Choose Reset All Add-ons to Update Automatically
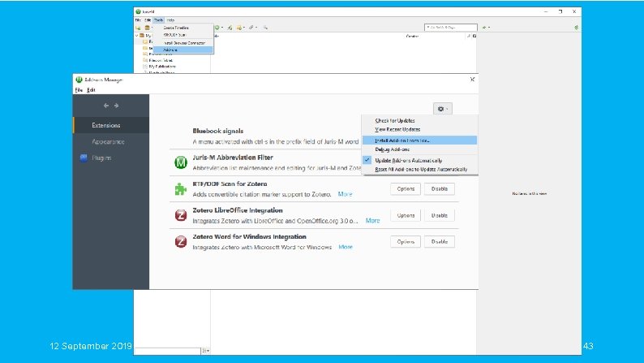This screenshot has height=363, width=644. click(421, 169)
